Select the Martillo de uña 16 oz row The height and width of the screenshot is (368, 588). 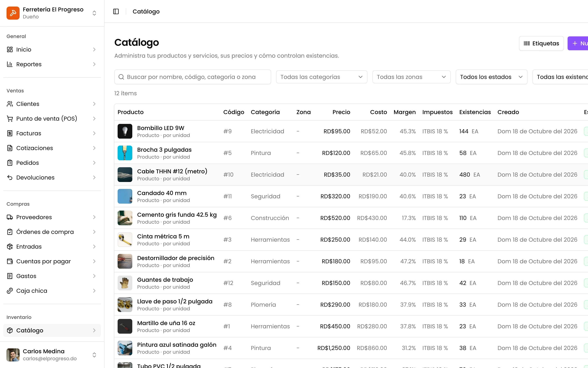pyautogui.click(x=351, y=326)
